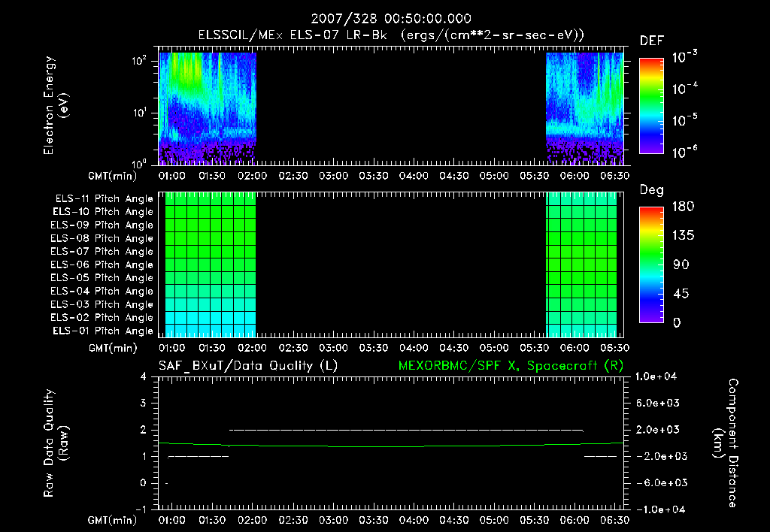The image size is (770, 532).
Task: Click the timestamp title 2007/328 00:50:00.000
Action: click(x=391, y=19)
